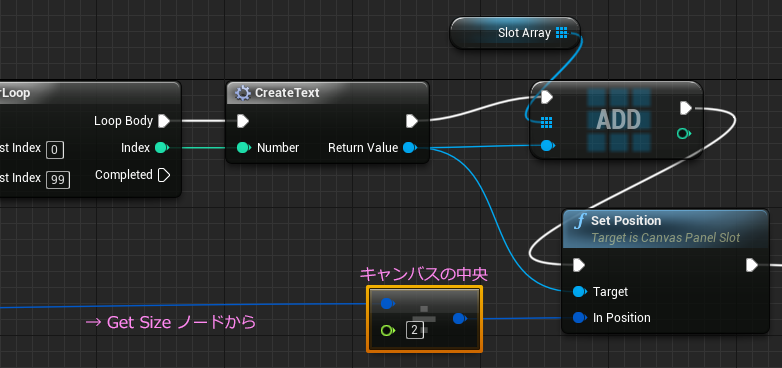Click CreateText output execution pin

(x=412, y=121)
